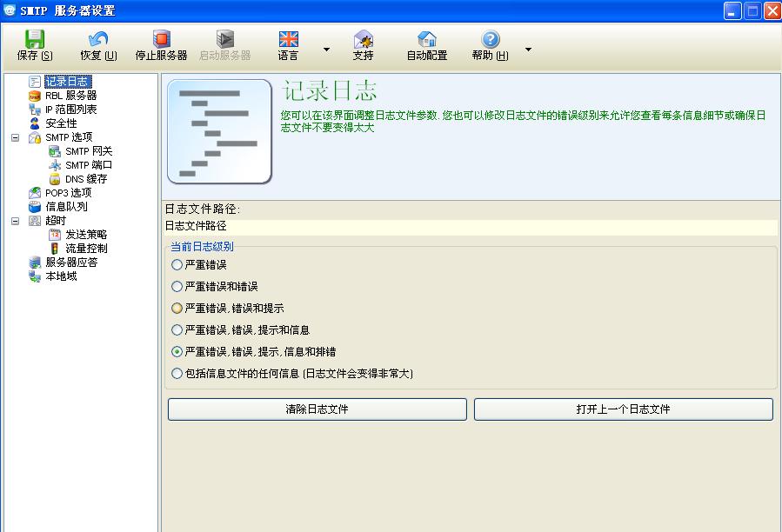782x532 pixels.
Task: Click the RBL 服务器 tree icon
Action: 35,96
